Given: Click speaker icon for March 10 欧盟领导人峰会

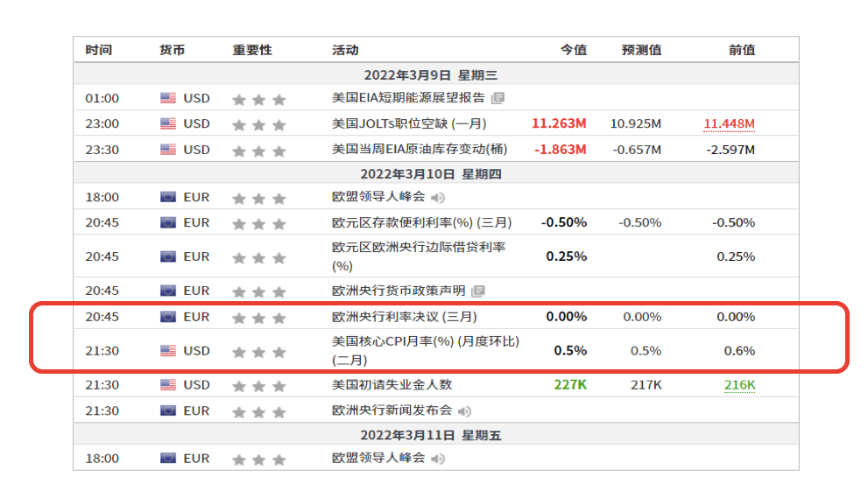Looking at the screenshot, I should 437,198.
